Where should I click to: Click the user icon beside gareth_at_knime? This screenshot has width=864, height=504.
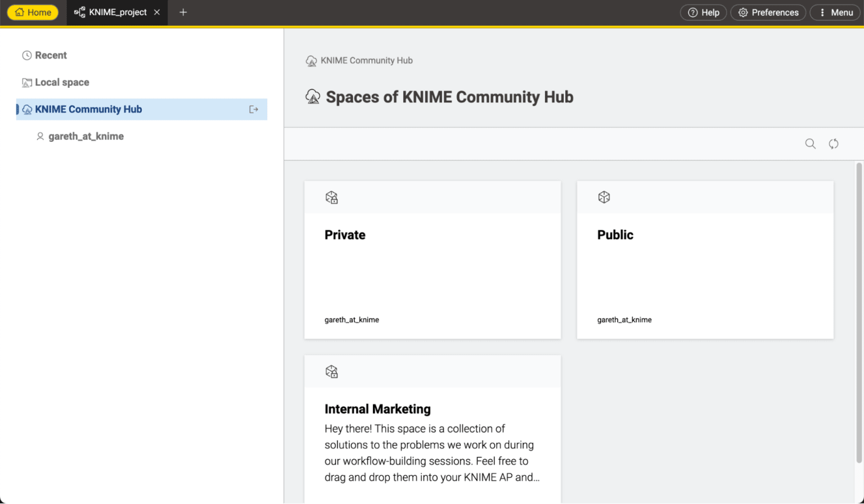click(40, 136)
